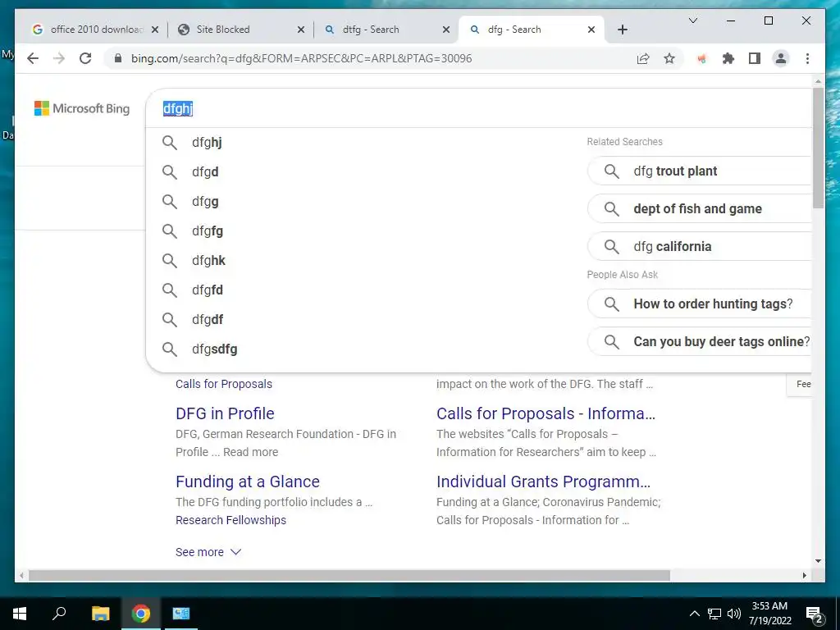
Task: Click the scroll-down arrow of the page
Action: pos(818,561)
